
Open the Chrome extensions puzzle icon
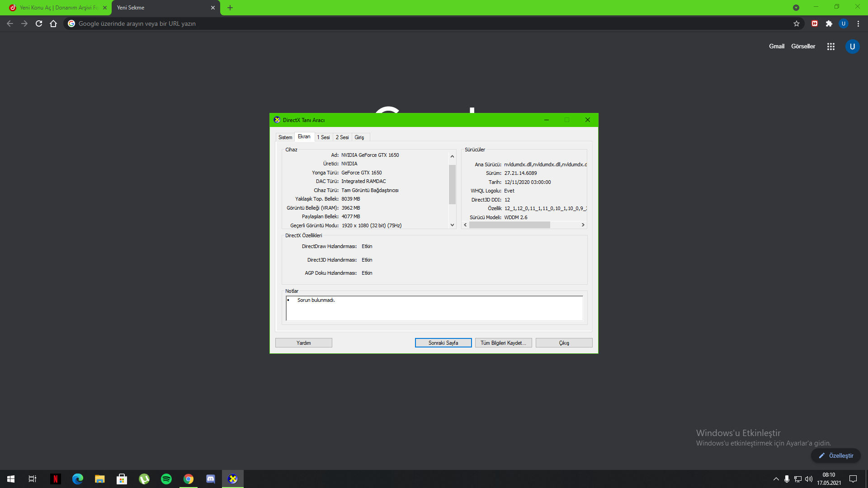tap(829, 23)
